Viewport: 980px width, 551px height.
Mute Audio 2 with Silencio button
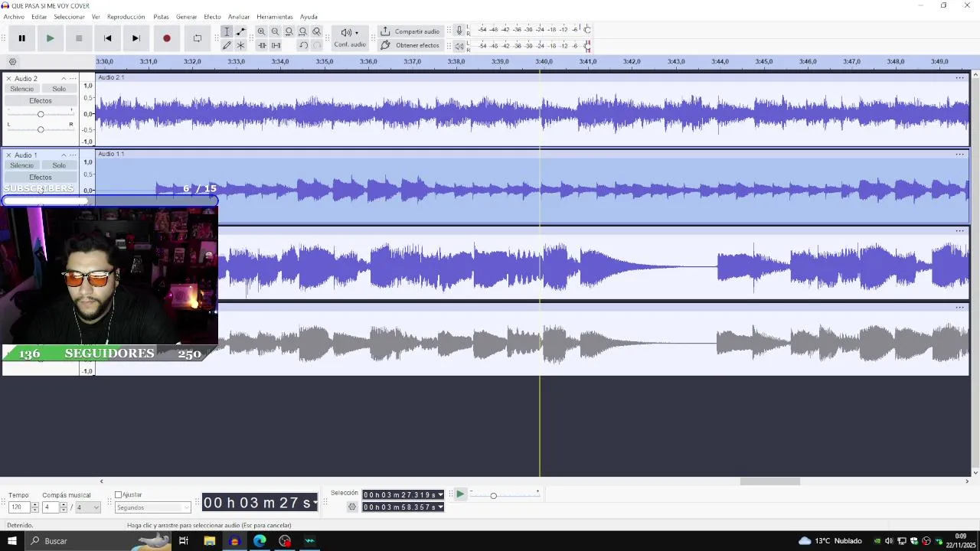pyautogui.click(x=21, y=90)
